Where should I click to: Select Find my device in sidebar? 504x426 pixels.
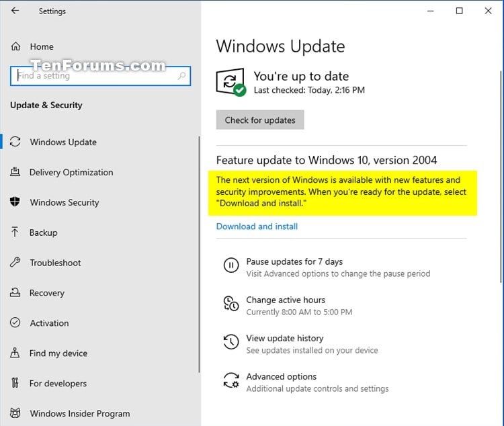pos(58,353)
